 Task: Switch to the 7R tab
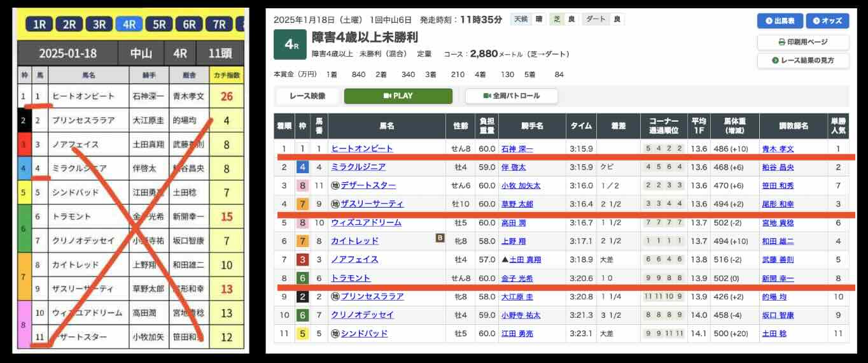tap(218, 24)
